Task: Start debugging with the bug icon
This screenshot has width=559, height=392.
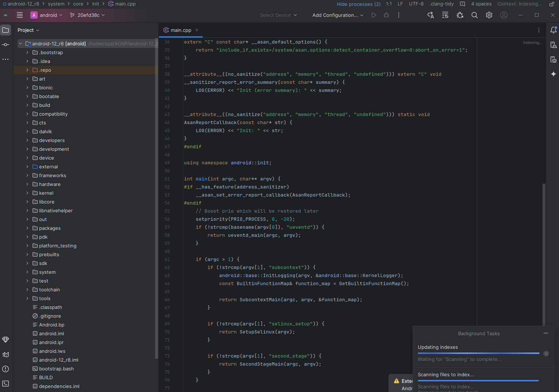Action: tap(386, 15)
